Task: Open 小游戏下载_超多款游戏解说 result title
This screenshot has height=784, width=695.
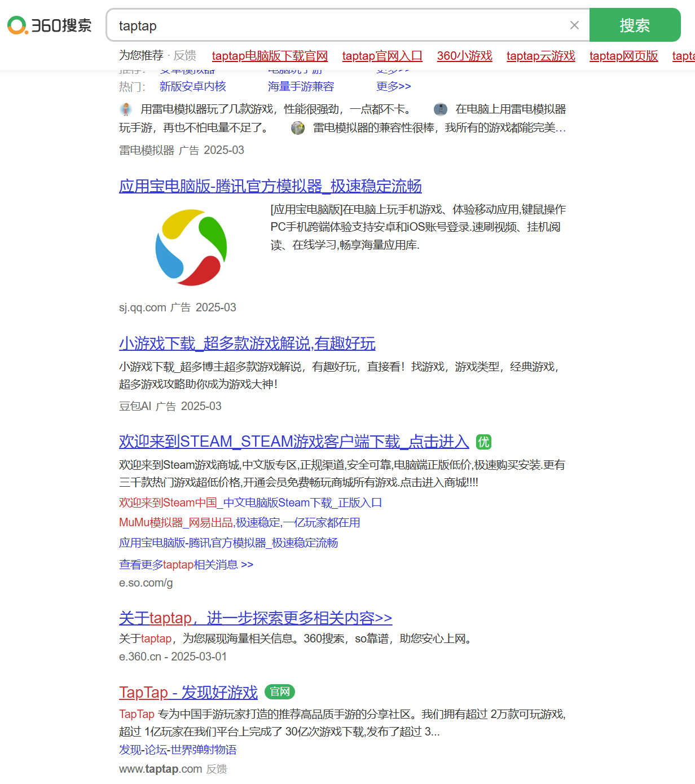Action: pos(247,343)
